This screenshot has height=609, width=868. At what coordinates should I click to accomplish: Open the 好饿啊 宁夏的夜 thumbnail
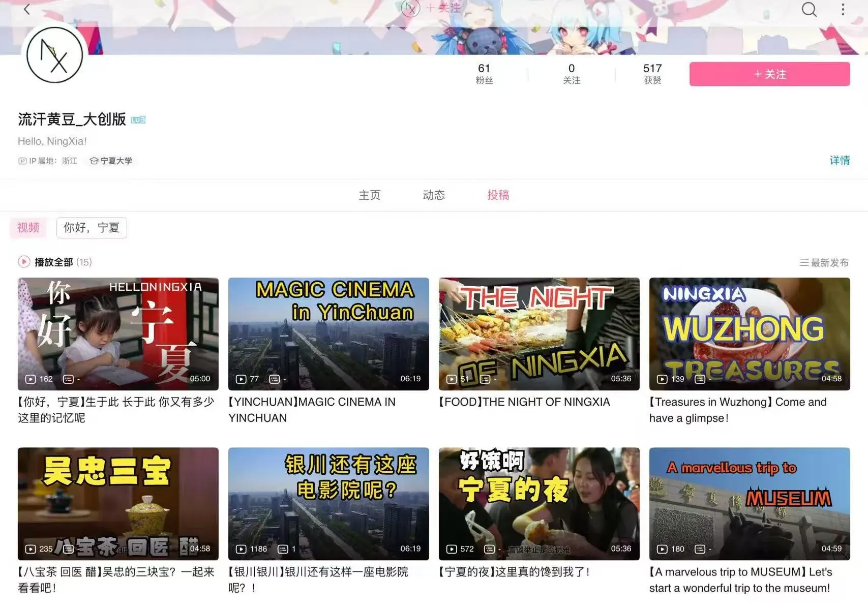point(539,504)
